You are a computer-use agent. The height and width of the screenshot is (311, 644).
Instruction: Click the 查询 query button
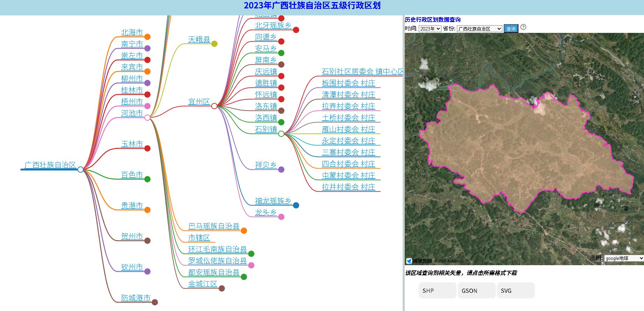click(511, 29)
